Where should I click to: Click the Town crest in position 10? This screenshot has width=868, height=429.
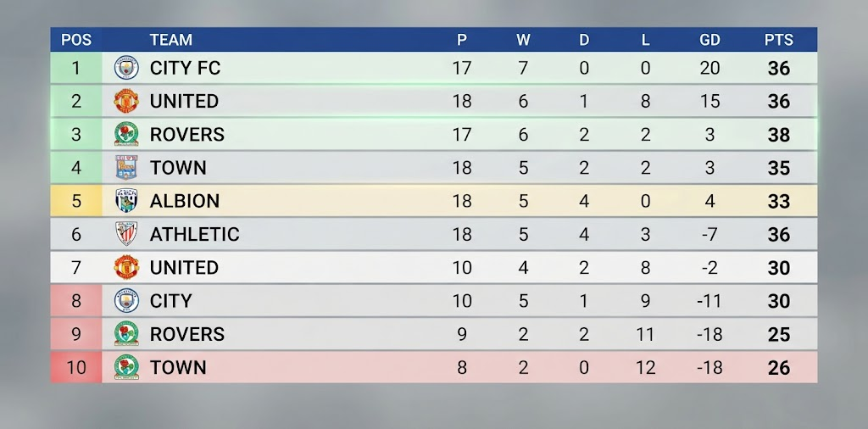coord(126,367)
